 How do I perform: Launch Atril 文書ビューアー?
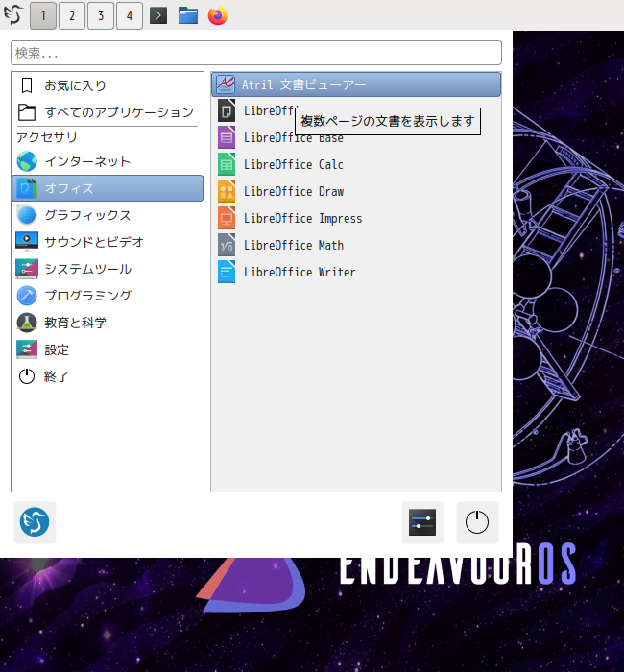coord(356,84)
